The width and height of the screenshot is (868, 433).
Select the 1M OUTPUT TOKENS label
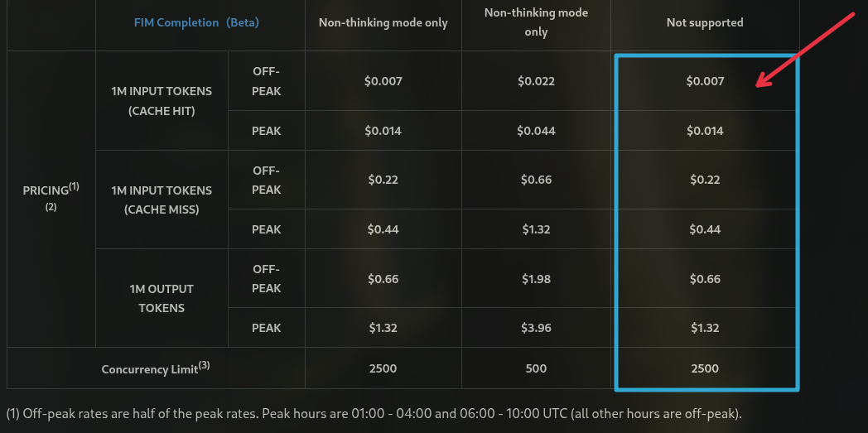tap(162, 298)
